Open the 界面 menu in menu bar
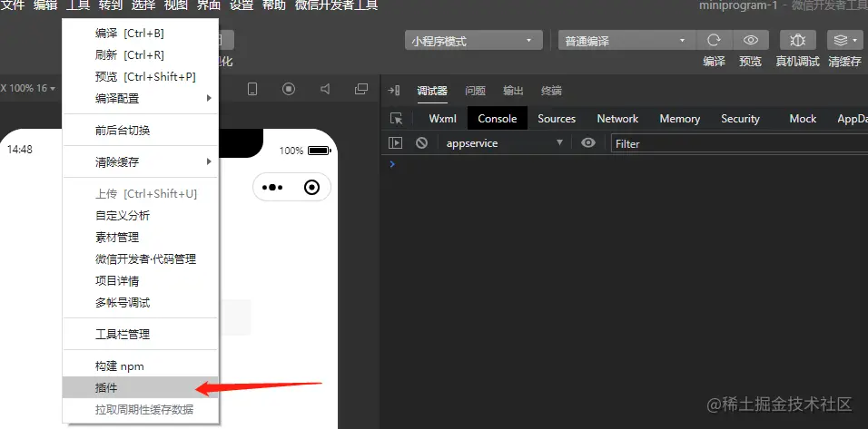The image size is (868, 429). 209,5
